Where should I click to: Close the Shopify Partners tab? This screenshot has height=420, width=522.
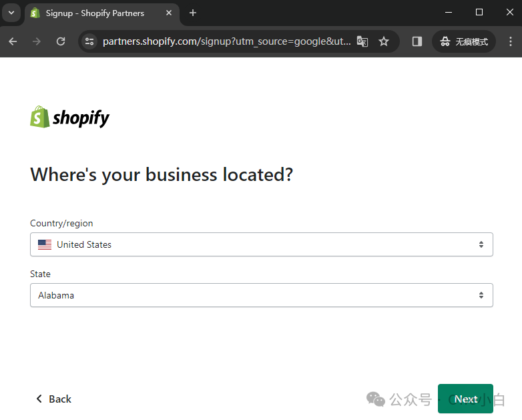click(169, 13)
